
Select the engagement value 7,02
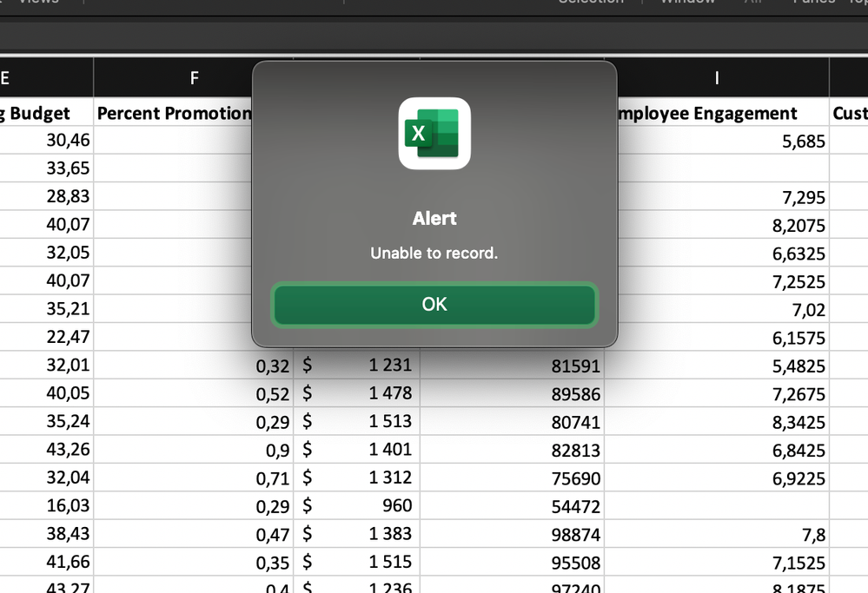tap(723, 309)
